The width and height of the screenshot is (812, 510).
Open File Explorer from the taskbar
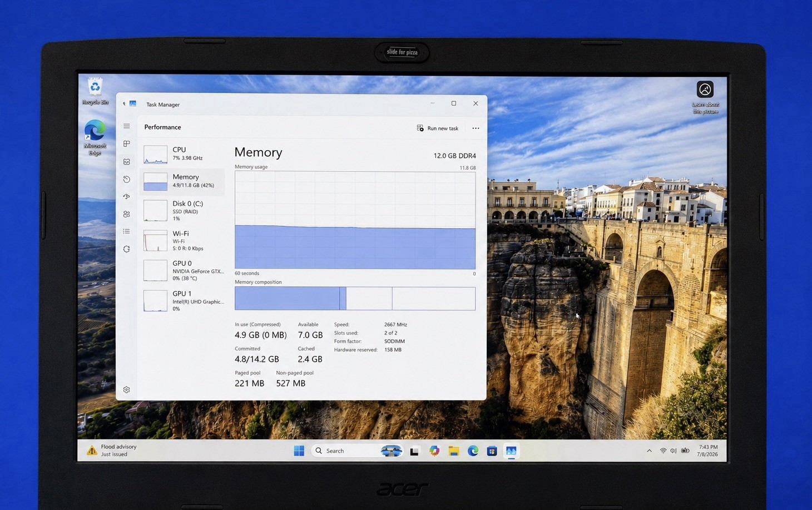click(x=454, y=450)
